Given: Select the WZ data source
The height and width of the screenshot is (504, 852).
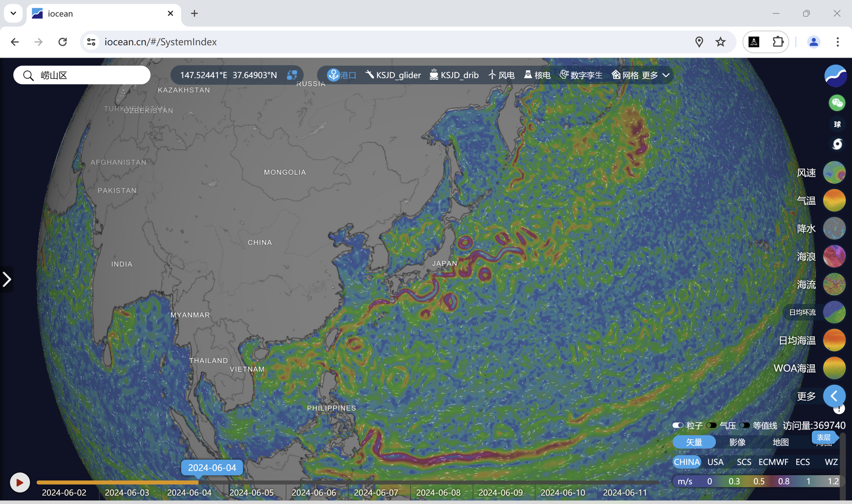Looking at the screenshot, I should pos(831,462).
